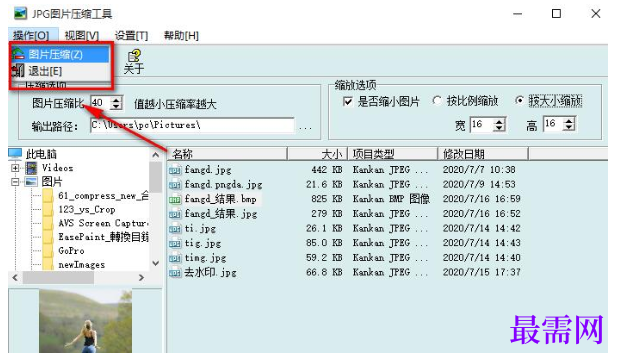Select fangd_结果.bmp file icon
The height and width of the screenshot is (361, 622).
(x=175, y=200)
